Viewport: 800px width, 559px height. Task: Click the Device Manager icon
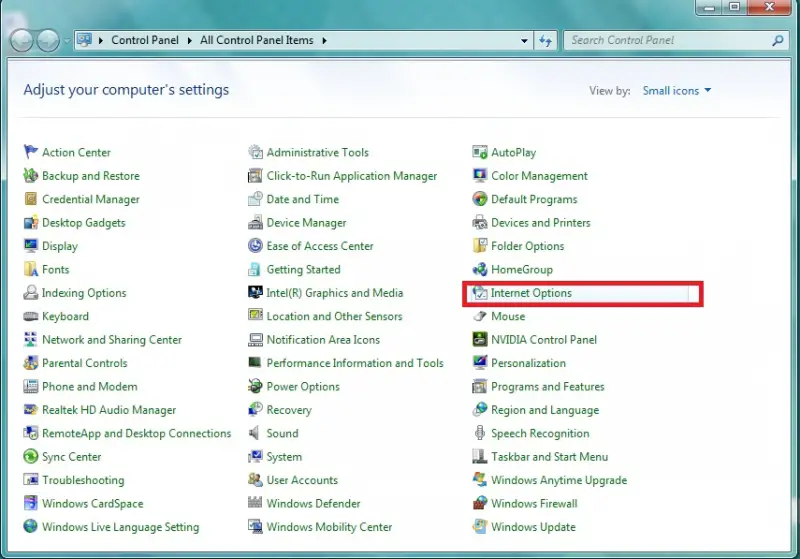click(255, 222)
